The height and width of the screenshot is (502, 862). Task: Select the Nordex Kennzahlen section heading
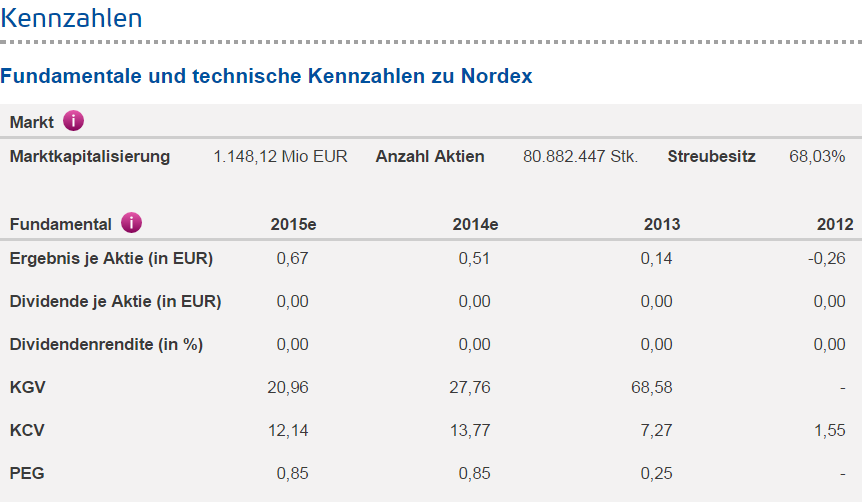(x=266, y=76)
